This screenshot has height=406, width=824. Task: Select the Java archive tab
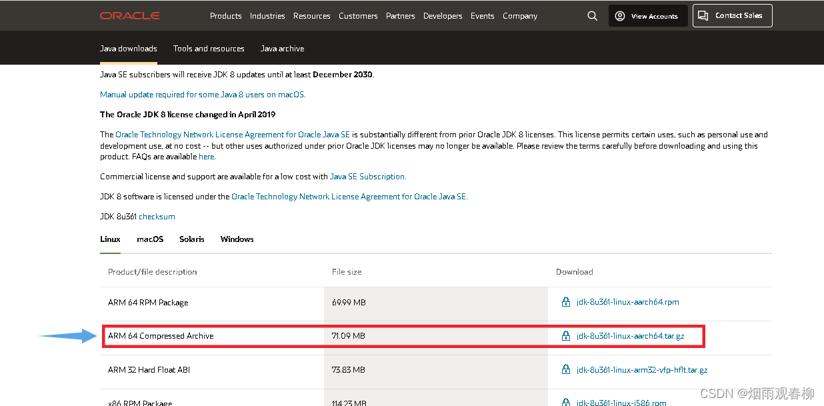point(282,48)
